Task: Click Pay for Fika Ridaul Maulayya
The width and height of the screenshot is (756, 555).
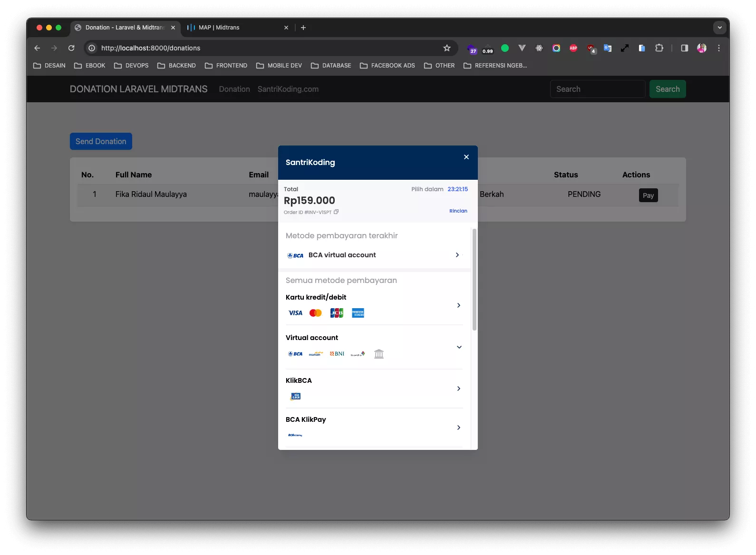Action: click(648, 195)
